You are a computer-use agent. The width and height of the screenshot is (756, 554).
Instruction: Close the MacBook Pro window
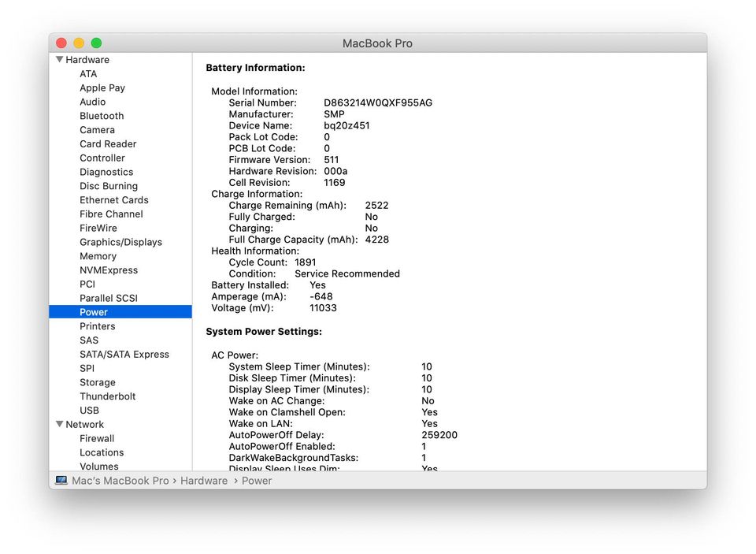point(61,43)
